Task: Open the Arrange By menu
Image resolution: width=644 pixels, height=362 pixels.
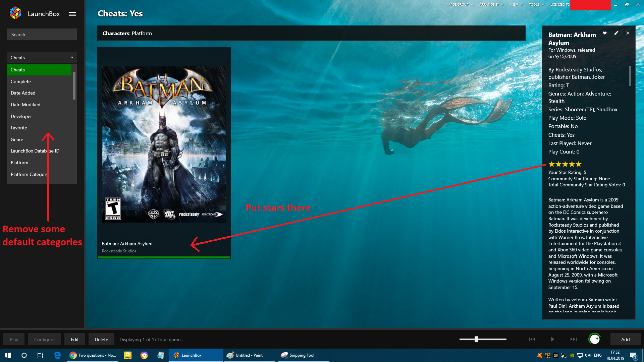Action: pos(491,5)
